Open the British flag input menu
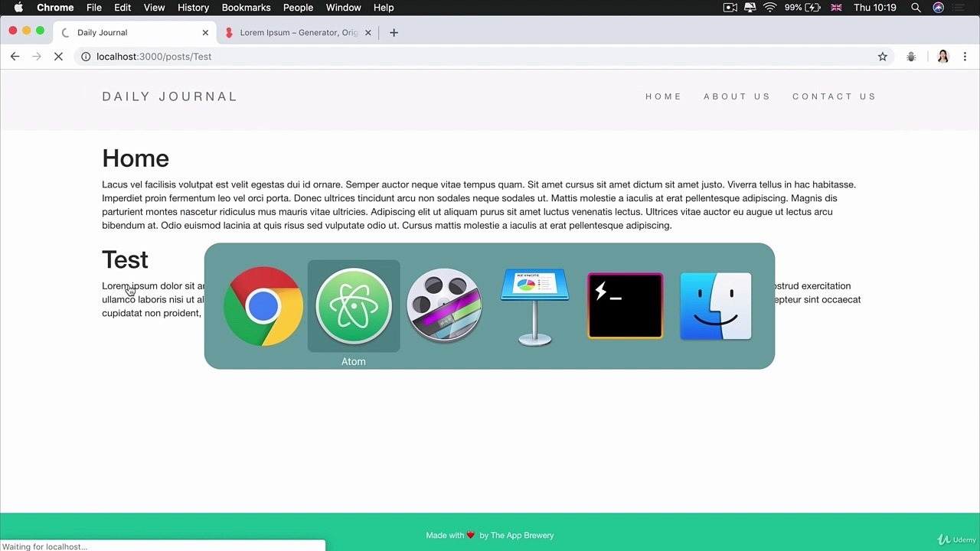The image size is (980, 551). [836, 8]
